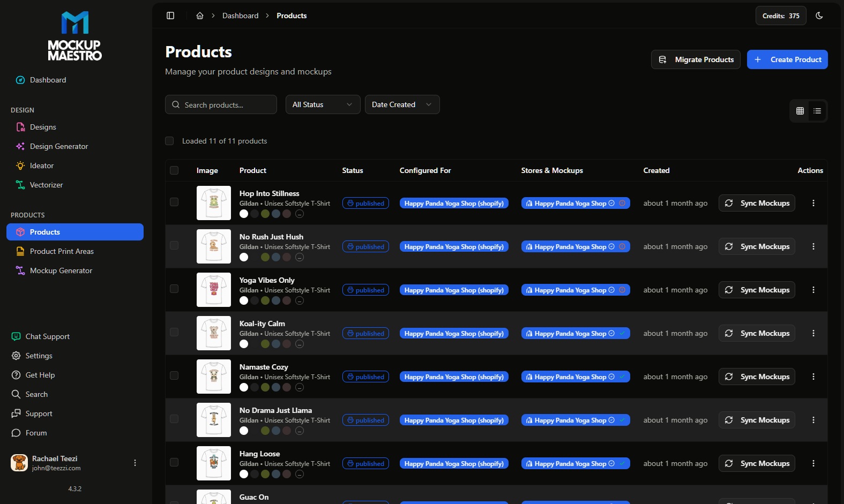Click the Create Product button
Viewport: 844px width, 504px height.
click(x=787, y=59)
